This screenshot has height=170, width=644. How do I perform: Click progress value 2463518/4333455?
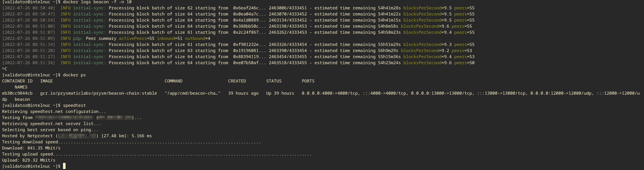click(288, 63)
